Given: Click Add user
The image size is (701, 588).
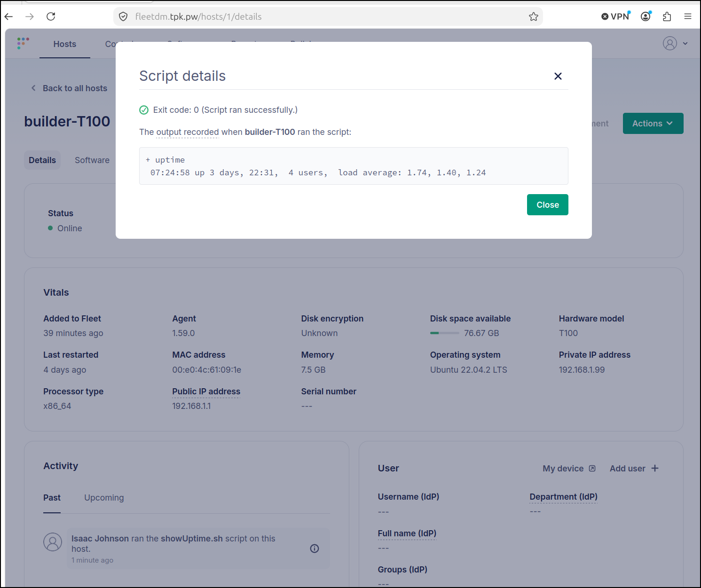Looking at the screenshot, I should point(634,469).
